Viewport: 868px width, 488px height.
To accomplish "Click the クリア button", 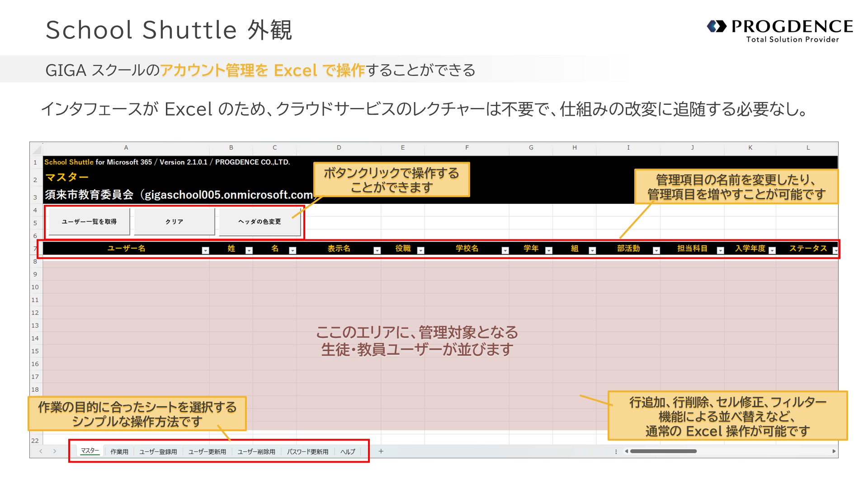I will (x=175, y=221).
